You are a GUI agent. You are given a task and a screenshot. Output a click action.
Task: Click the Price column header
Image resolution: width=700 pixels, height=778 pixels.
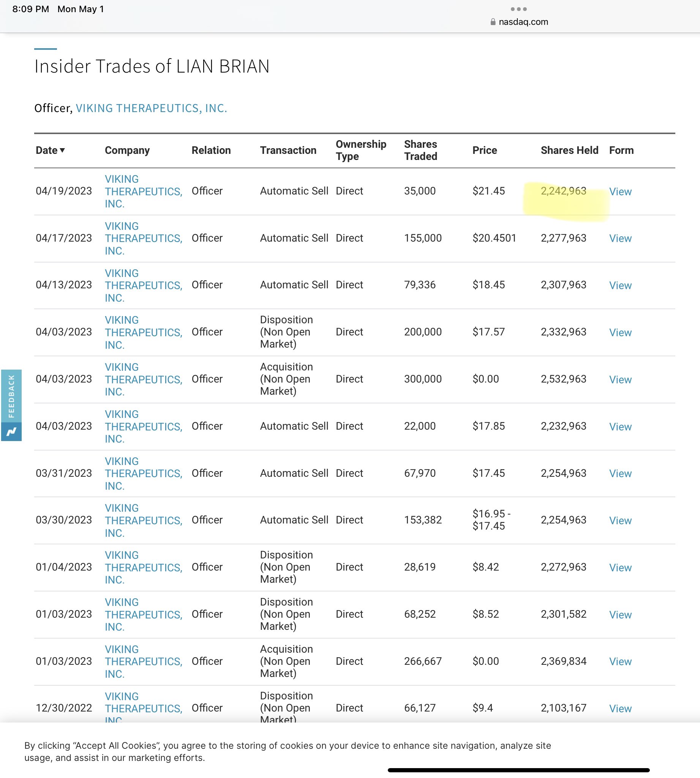(485, 150)
